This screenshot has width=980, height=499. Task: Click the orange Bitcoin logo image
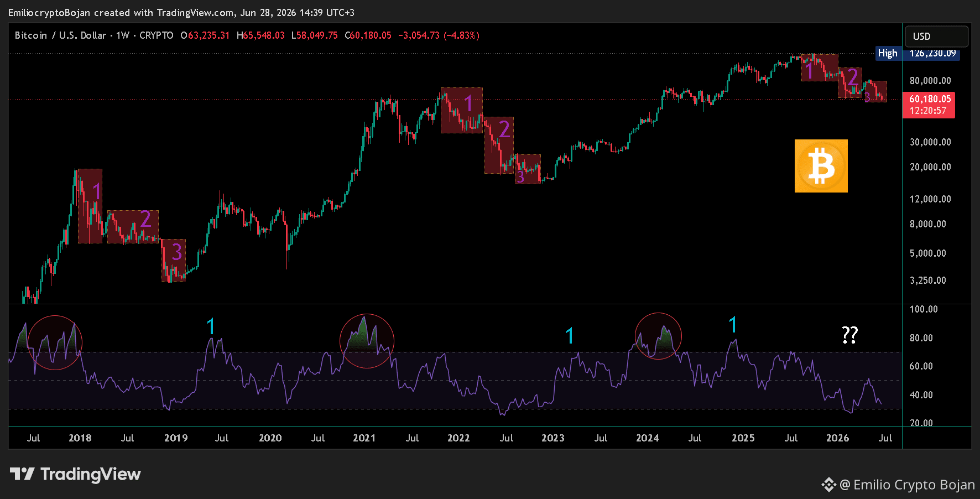(821, 166)
